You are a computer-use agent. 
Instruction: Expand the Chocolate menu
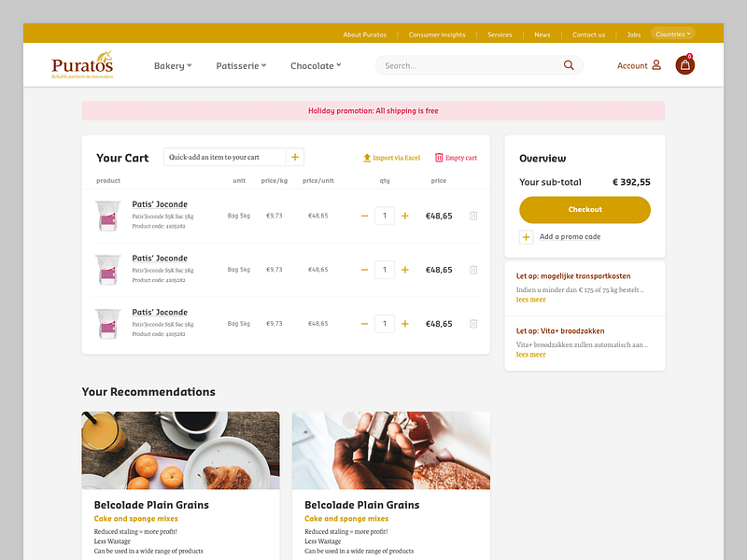coord(316,65)
